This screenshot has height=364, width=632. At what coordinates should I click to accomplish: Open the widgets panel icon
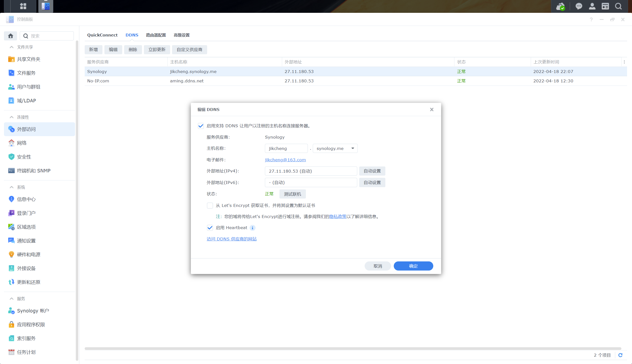point(605,6)
